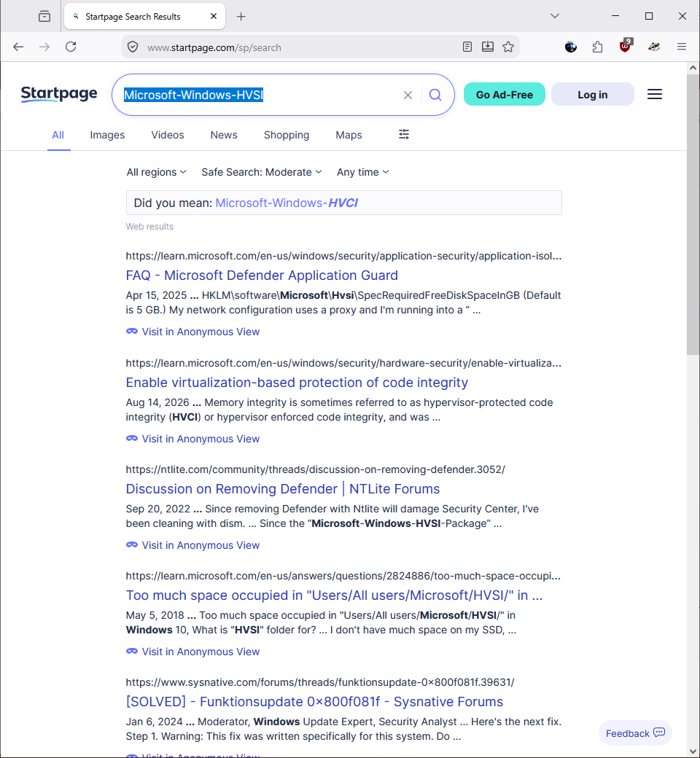The width and height of the screenshot is (700, 758).
Task: Follow the Microsoft-Windows-HVCI suggestion link
Action: [287, 203]
